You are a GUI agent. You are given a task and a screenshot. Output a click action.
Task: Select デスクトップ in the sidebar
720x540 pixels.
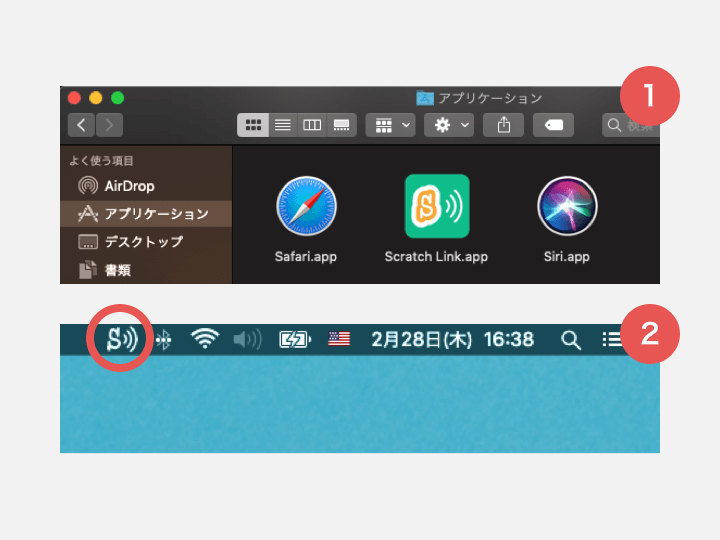[146, 242]
